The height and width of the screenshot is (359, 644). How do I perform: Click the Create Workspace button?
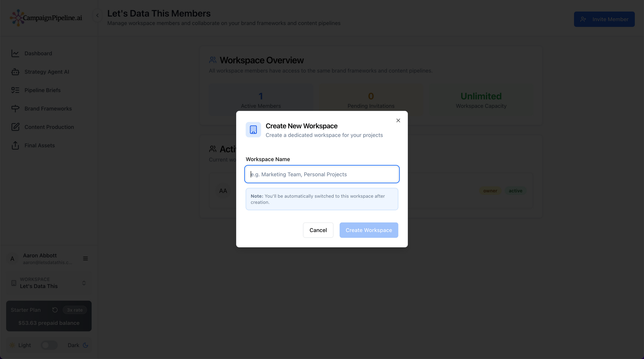(x=369, y=230)
